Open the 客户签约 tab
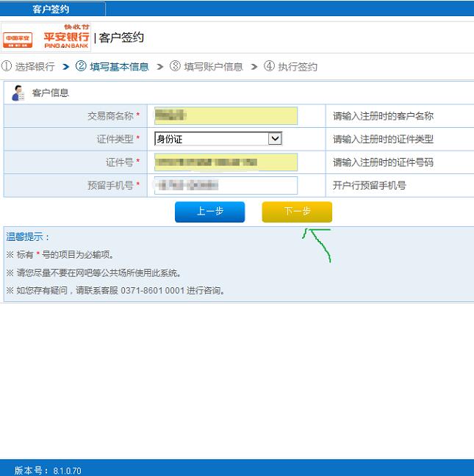 point(52,9)
